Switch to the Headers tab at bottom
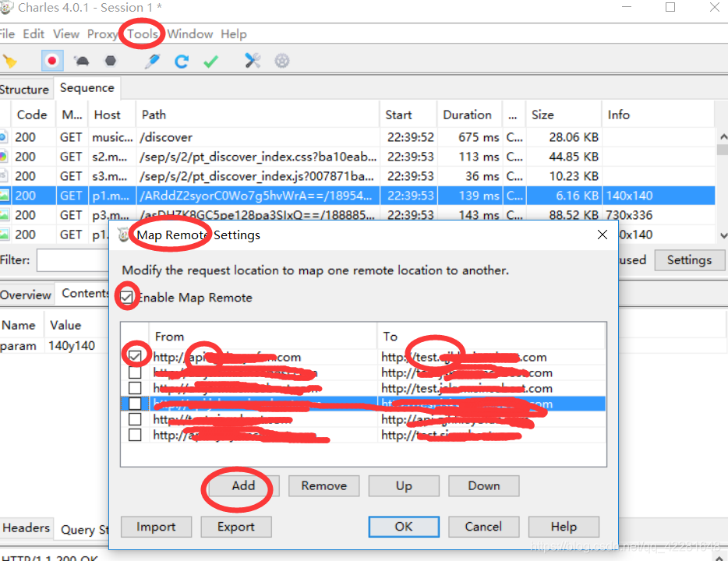Screen dimensions: 728x561 (x=26, y=527)
